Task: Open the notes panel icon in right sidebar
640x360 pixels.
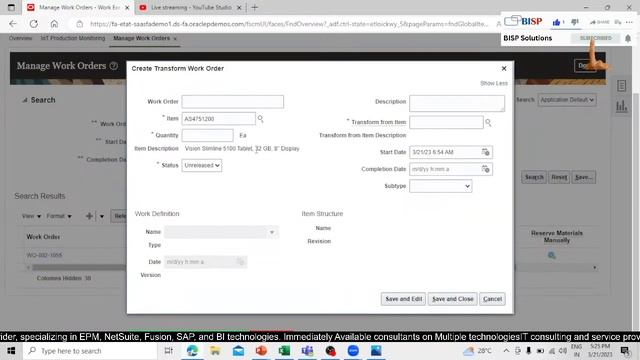Action: pos(622,86)
